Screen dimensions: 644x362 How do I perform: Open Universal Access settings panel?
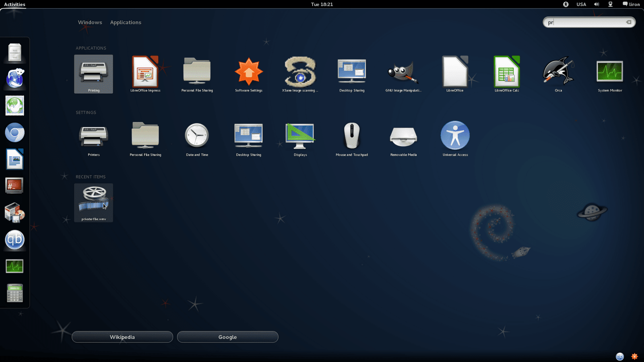tap(455, 139)
